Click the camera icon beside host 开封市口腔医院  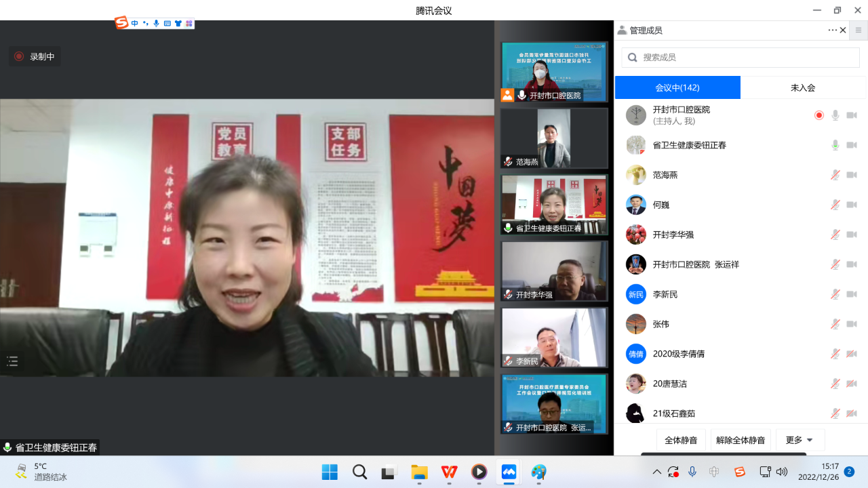852,115
